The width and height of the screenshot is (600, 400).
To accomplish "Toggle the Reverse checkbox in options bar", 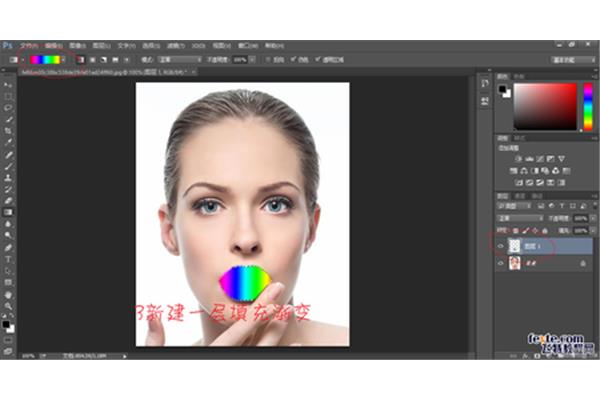I will click(268, 60).
